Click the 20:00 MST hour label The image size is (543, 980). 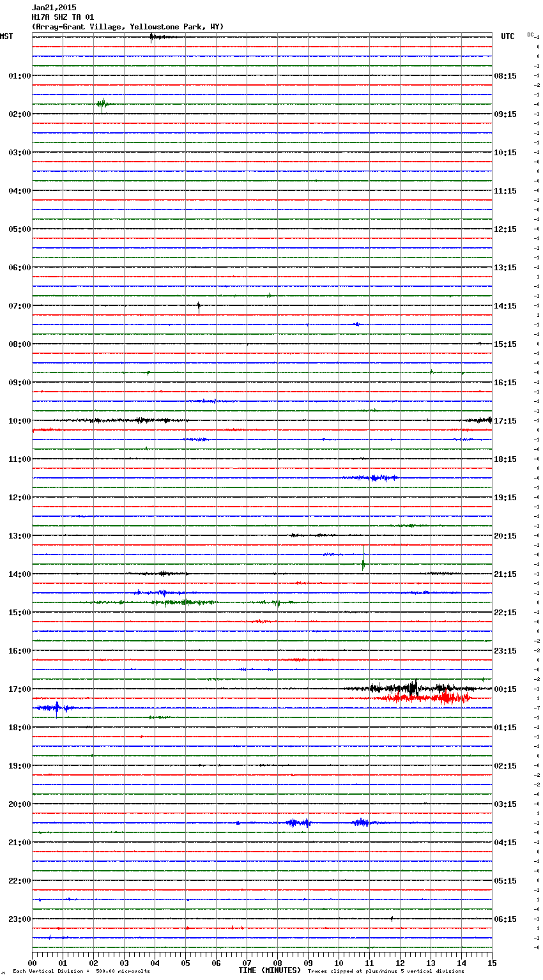tap(20, 804)
